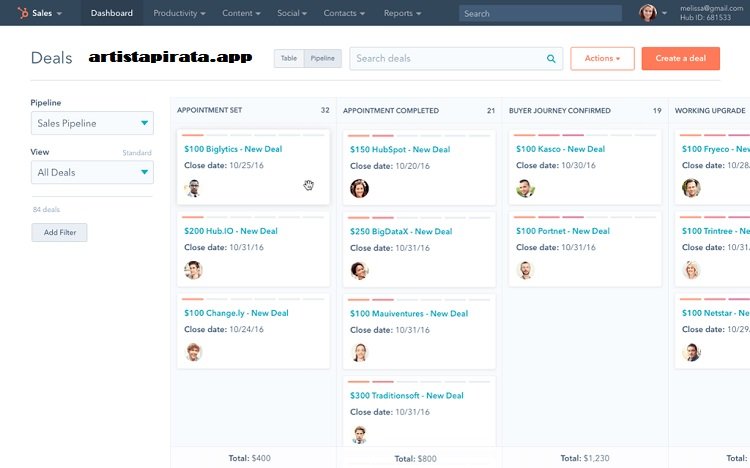Open $150 HubSpot - New Deal link
The height and width of the screenshot is (468, 750).
400,149
